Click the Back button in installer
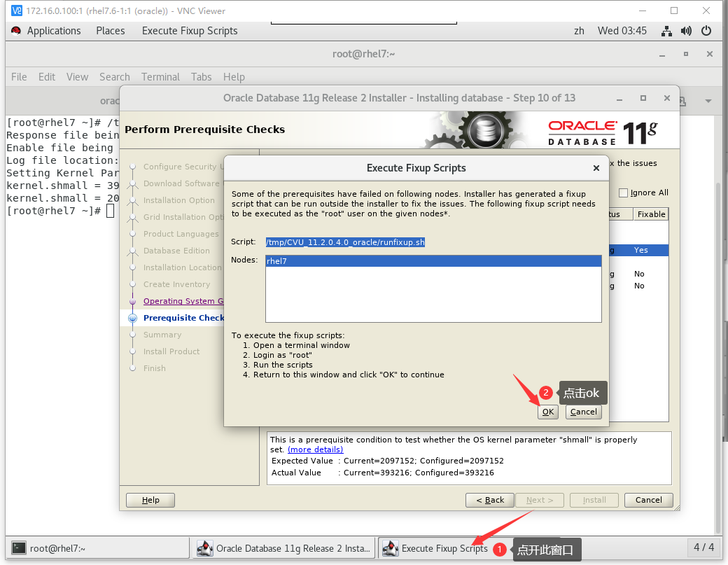Screen dimensions: 728x565 point(490,500)
